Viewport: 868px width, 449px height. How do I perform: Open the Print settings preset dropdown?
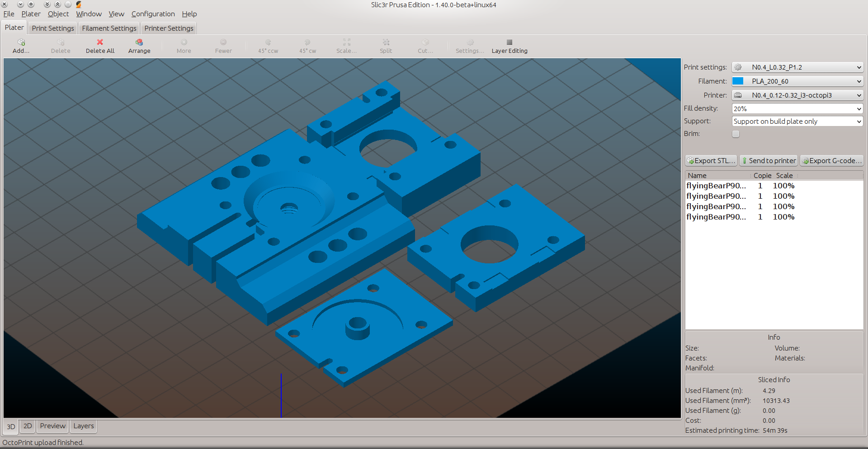797,67
